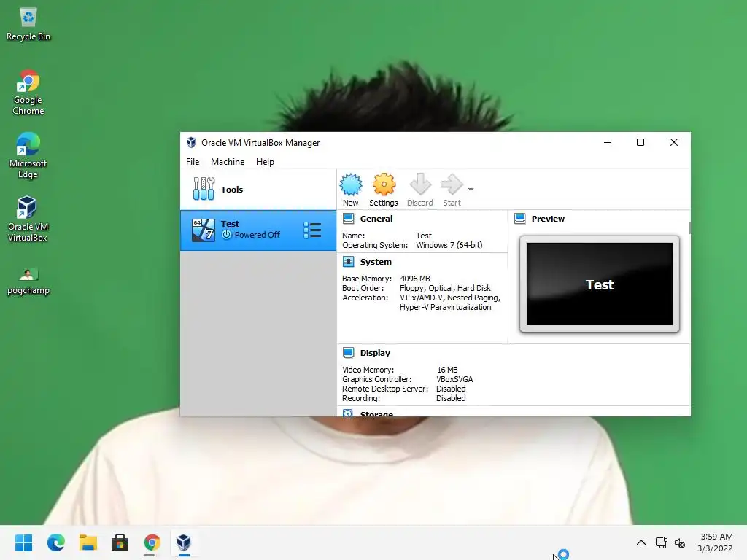Close the VirtualBox Manager window
This screenshot has width=747, height=560.
click(x=673, y=142)
